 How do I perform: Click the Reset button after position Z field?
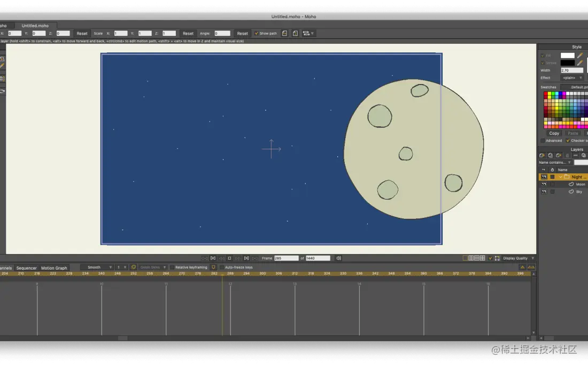pyautogui.click(x=82, y=33)
